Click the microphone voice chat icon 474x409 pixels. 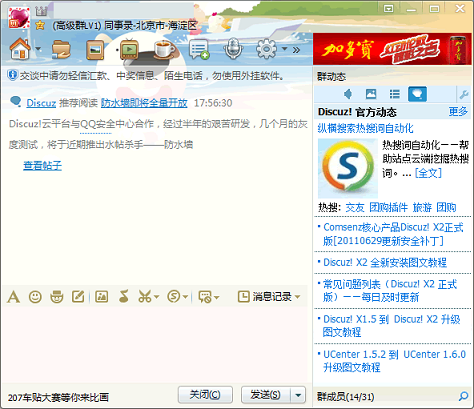pyautogui.click(x=233, y=49)
